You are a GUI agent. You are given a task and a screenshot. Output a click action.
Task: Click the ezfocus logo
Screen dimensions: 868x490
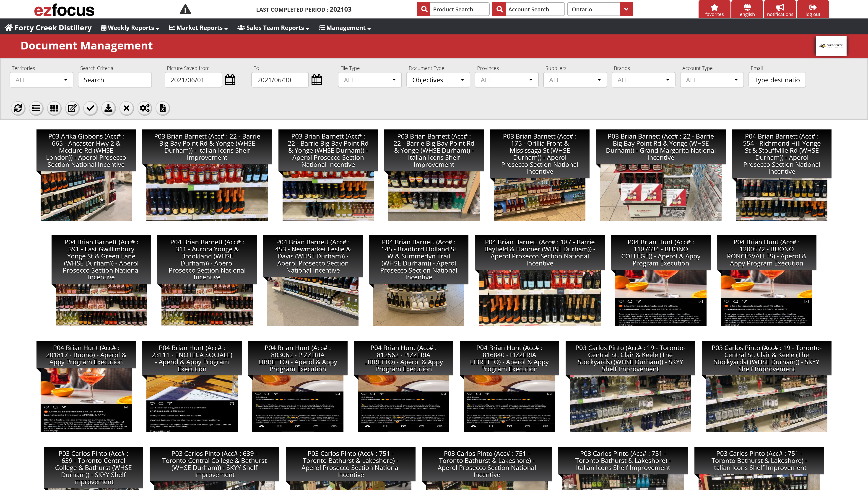64,9
